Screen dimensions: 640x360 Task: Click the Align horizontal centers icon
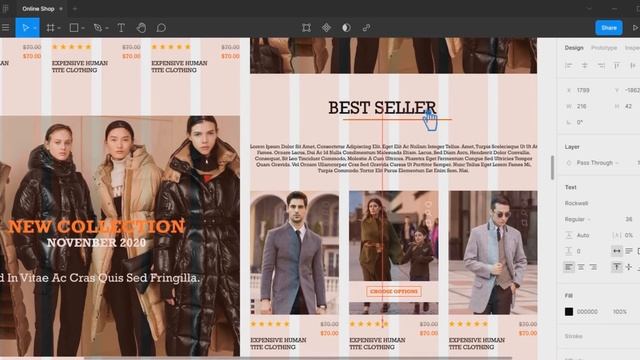click(584, 65)
